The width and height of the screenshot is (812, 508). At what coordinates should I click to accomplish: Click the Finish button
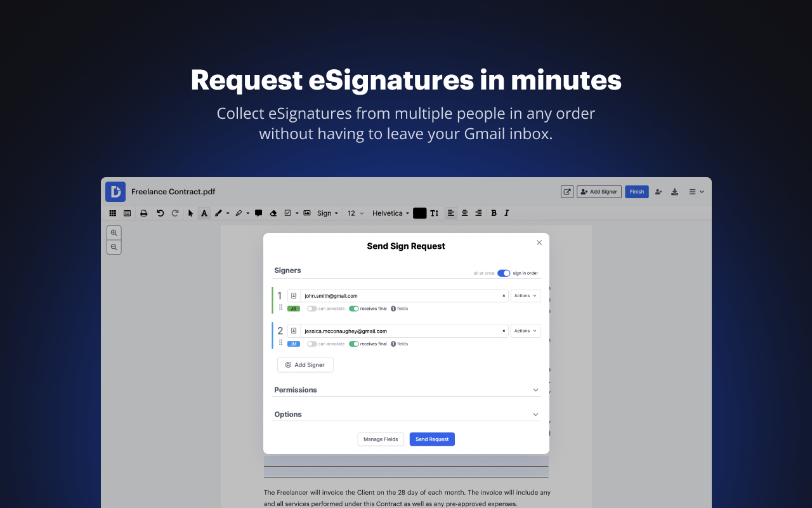click(x=637, y=192)
